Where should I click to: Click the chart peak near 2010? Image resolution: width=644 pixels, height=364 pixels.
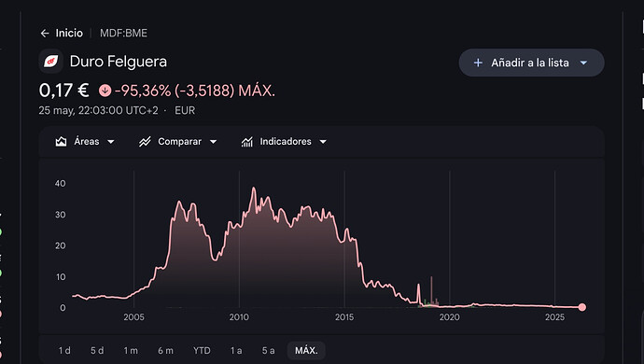pyautogui.click(x=254, y=189)
